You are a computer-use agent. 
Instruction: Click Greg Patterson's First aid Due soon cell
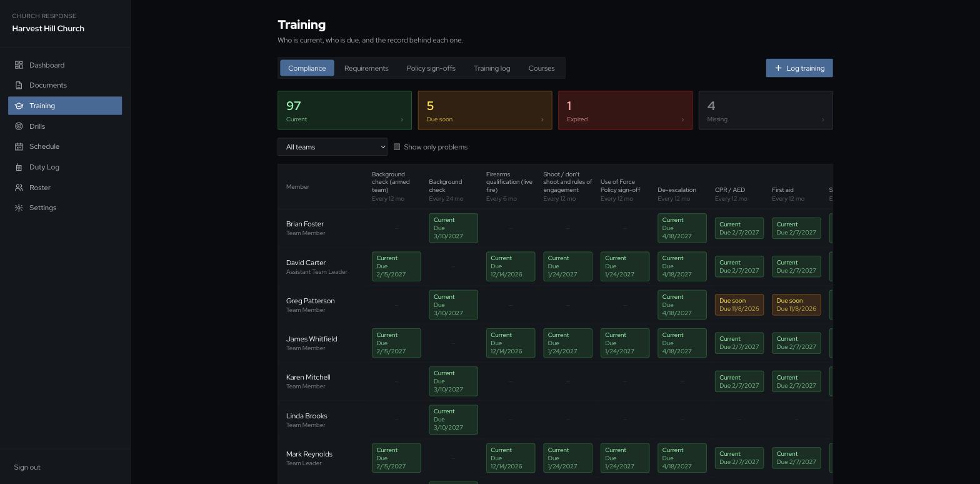pyautogui.click(x=796, y=305)
